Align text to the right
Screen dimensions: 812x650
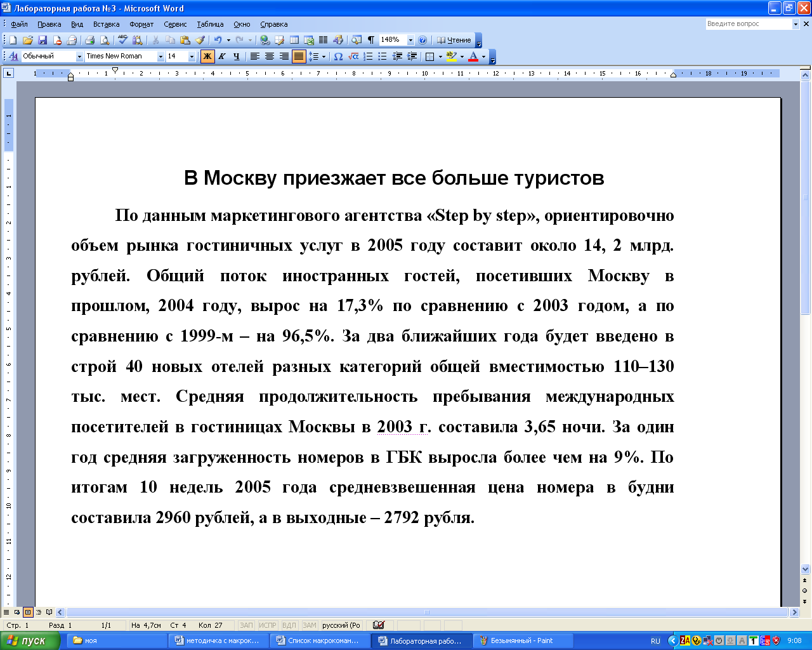(x=284, y=56)
